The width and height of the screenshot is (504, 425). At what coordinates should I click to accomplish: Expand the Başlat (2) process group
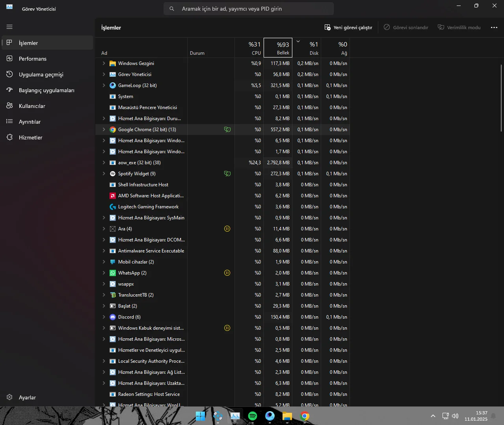coord(104,306)
